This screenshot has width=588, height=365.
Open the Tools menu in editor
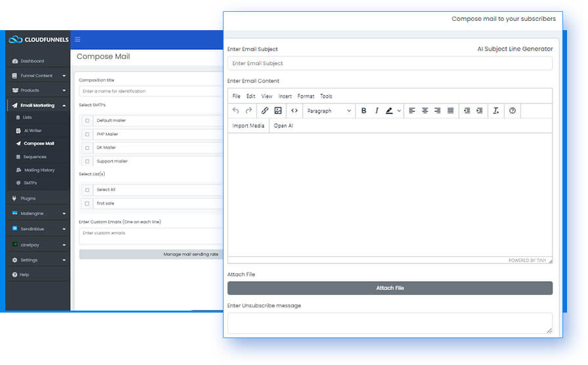point(326,96)
